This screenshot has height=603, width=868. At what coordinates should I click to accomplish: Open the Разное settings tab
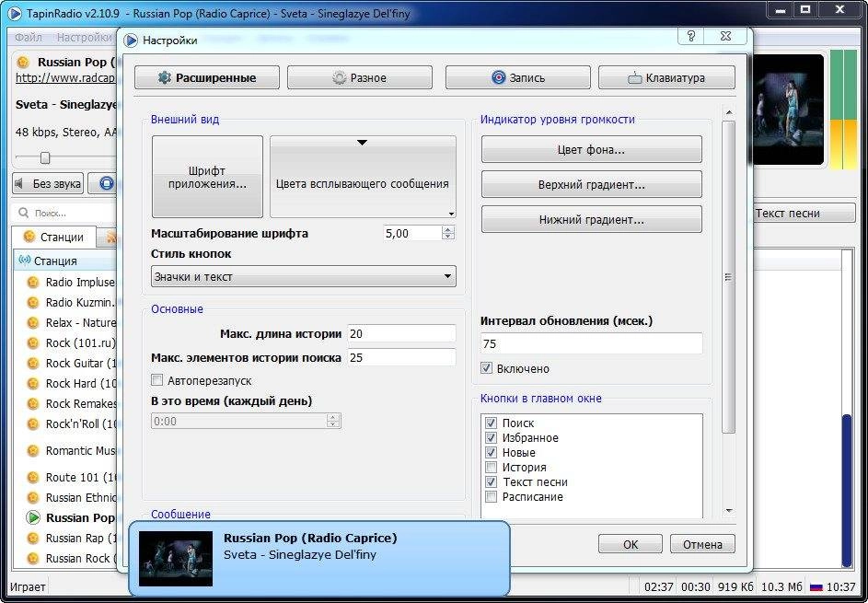pyautogui.click(x=359, y=77)
